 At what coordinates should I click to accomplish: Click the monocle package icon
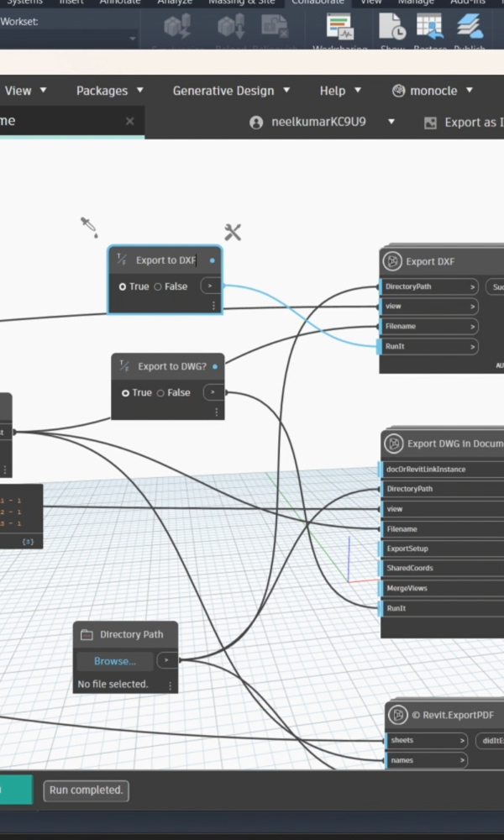398,91
